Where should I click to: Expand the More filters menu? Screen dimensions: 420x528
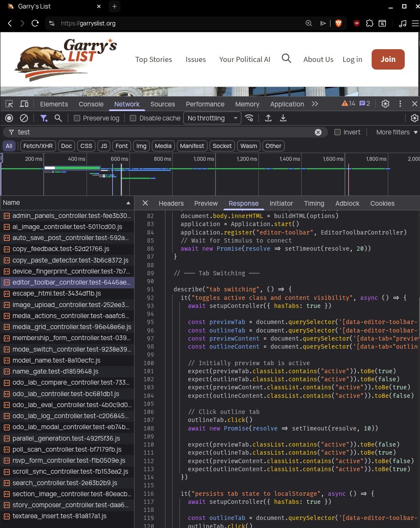[x=397, y=132]
